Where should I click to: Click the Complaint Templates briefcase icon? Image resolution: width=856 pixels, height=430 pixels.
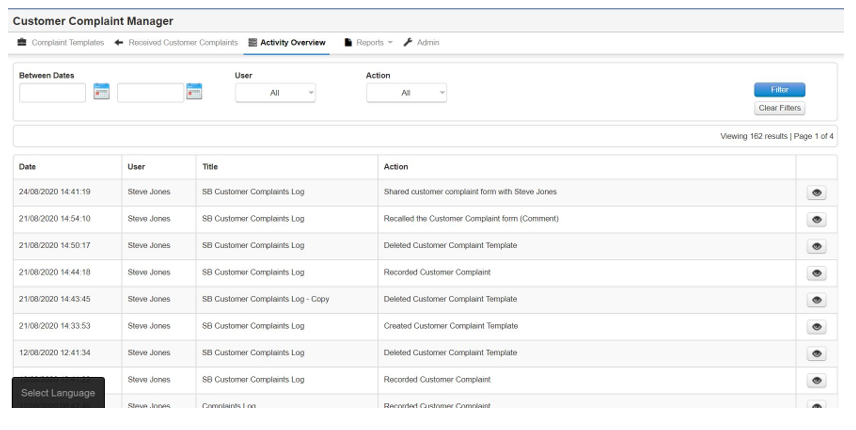pos(22,42)
